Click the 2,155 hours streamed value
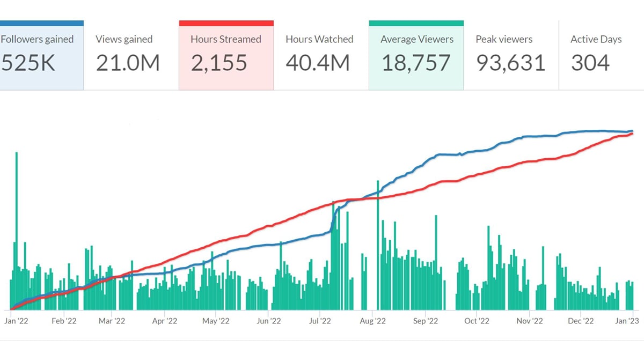This screenshot has height=362, width=644. click(219, 64)
